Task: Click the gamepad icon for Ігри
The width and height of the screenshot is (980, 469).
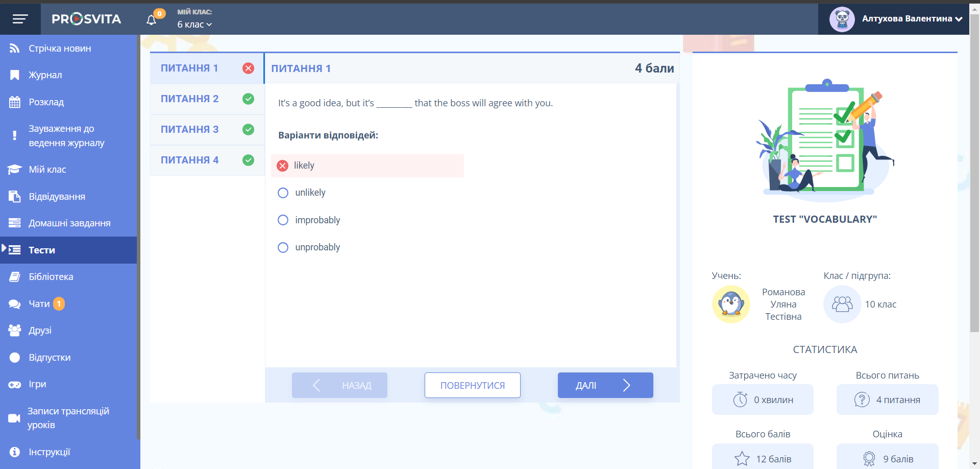Action: (x=14, y=384)
